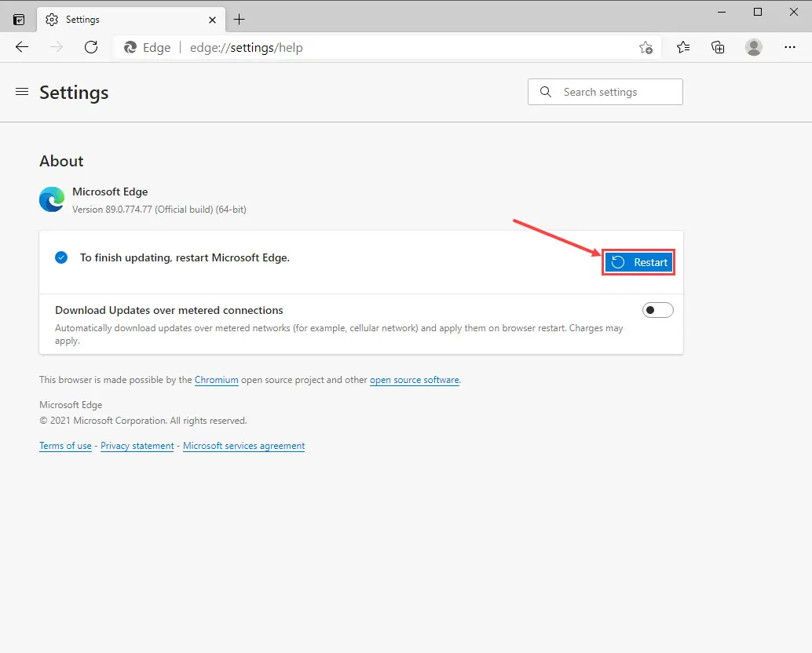
Task: Click the search magnifier icon
Action: [545, 92]
